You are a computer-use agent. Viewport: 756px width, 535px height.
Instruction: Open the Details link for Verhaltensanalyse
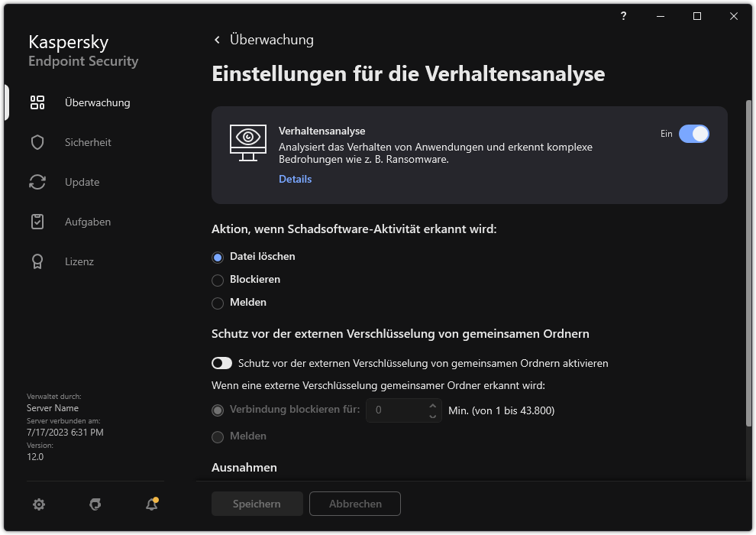(x=295, y=179)
